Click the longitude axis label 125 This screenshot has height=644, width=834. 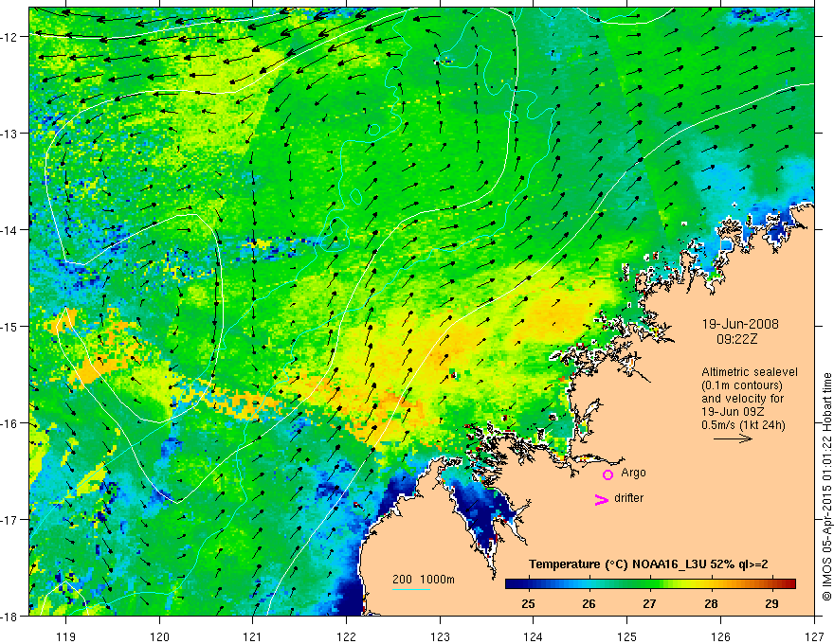point(627,636)
